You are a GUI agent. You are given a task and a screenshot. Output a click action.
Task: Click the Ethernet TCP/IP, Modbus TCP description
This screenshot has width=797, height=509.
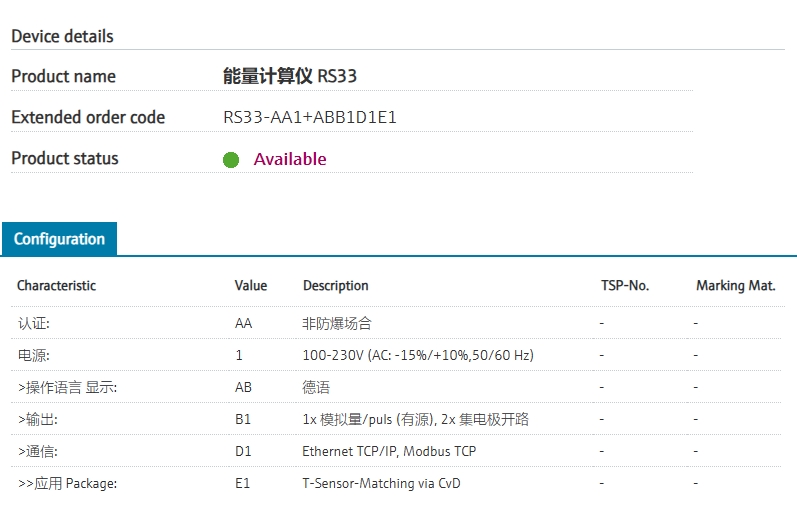[x=389, y=451]
